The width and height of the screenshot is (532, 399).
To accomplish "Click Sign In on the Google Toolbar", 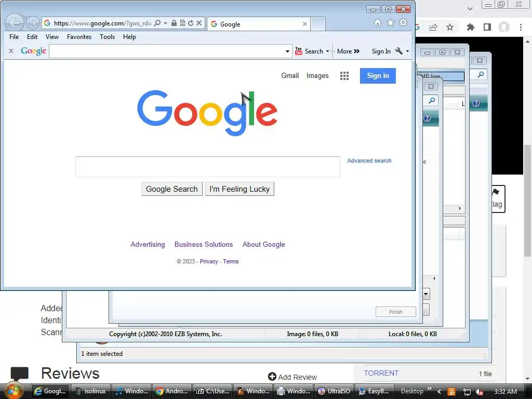I will (x=381, y=51).
